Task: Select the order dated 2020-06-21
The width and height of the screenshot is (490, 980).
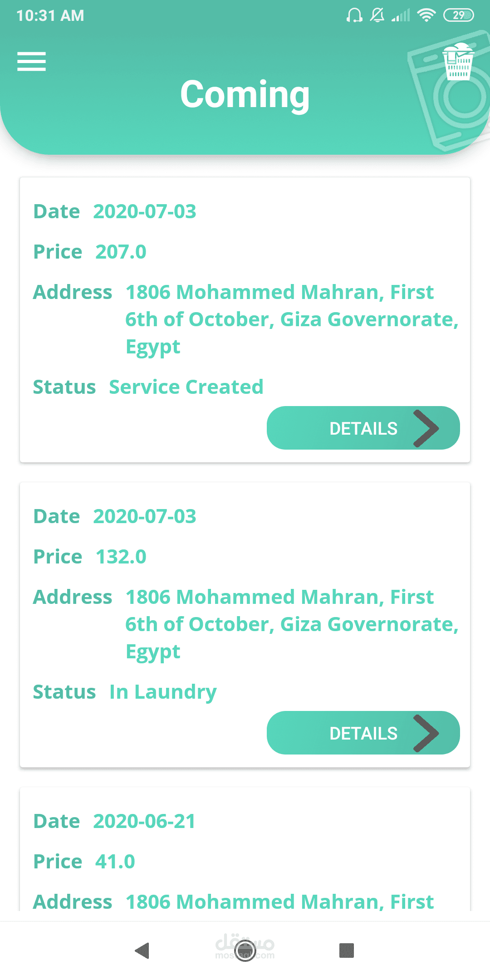Action: tap(245, 849)
